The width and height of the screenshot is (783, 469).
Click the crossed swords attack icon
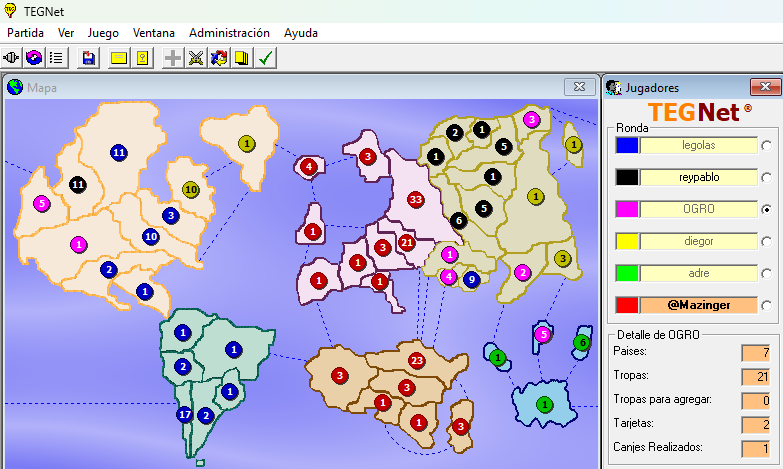[x=196, y=58]
